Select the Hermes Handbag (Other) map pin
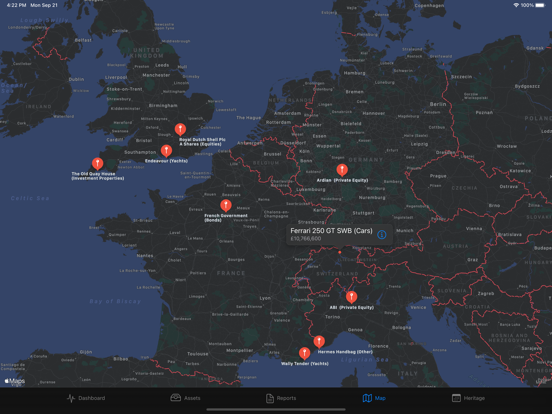This screenshot has width=552, height=414. tap(319, 341)
